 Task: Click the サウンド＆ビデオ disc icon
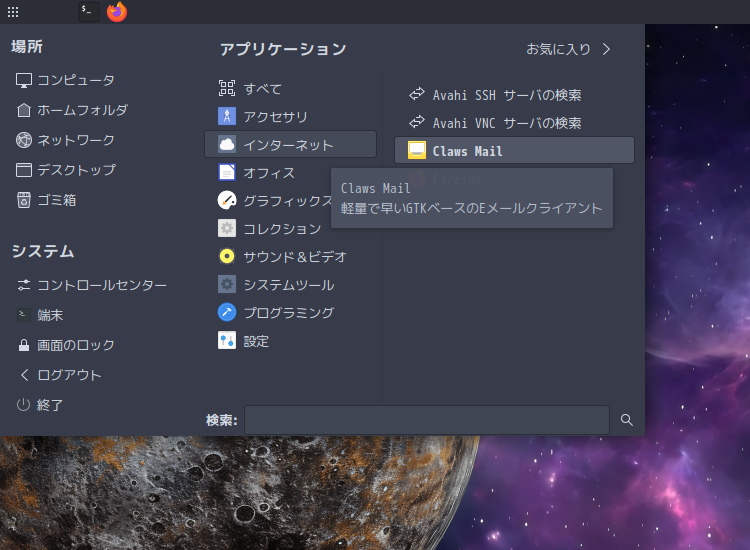click(227, 256)
